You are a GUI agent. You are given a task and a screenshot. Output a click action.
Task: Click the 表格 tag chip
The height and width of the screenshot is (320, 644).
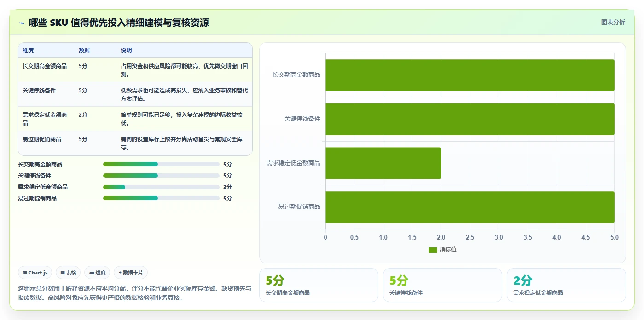click(68, 273)
